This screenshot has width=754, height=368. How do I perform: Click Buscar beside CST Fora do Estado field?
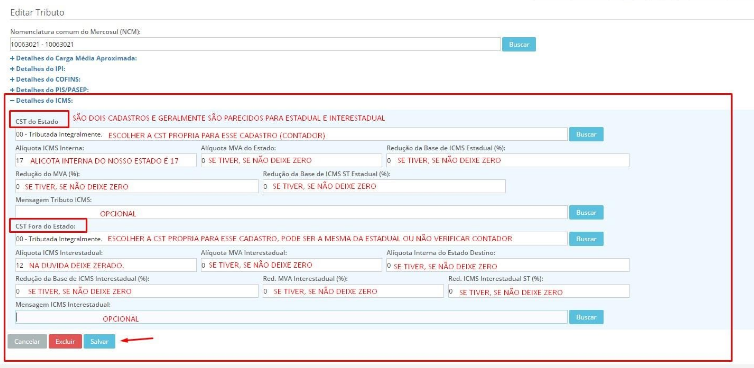point(586,239)
